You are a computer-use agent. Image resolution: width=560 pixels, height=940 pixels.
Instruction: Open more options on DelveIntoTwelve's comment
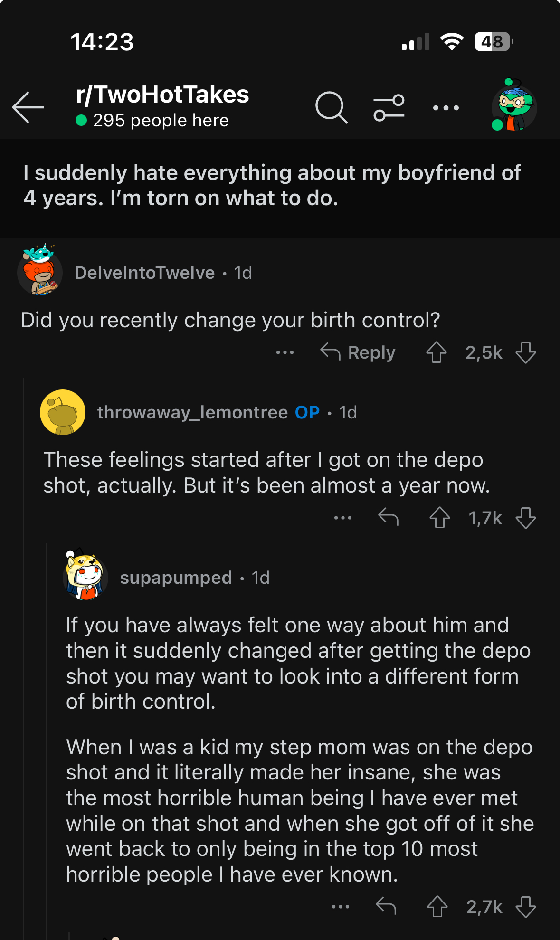click(x=285, y=352)
